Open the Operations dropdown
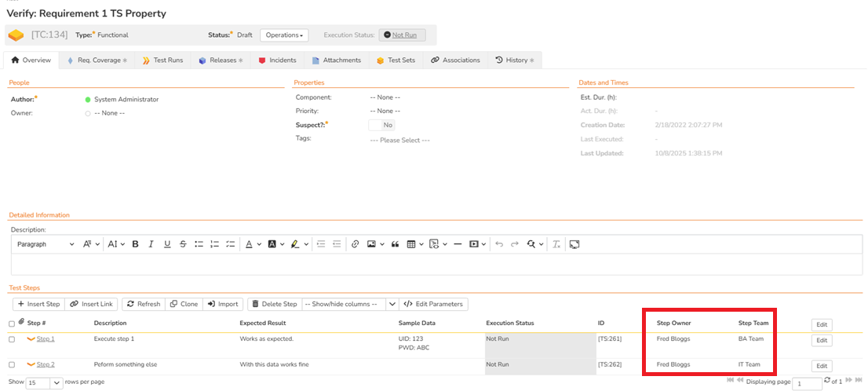Screen dimensions: 868x391 coord(284,35)
